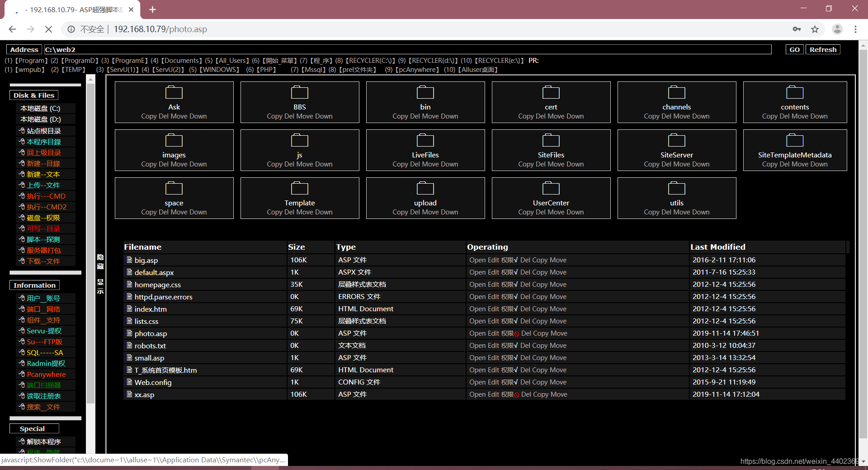The height and width of the screenshot is (470, 868).
Task: Click 解锁本程序 in the Special section
Action: click(44, 442)
